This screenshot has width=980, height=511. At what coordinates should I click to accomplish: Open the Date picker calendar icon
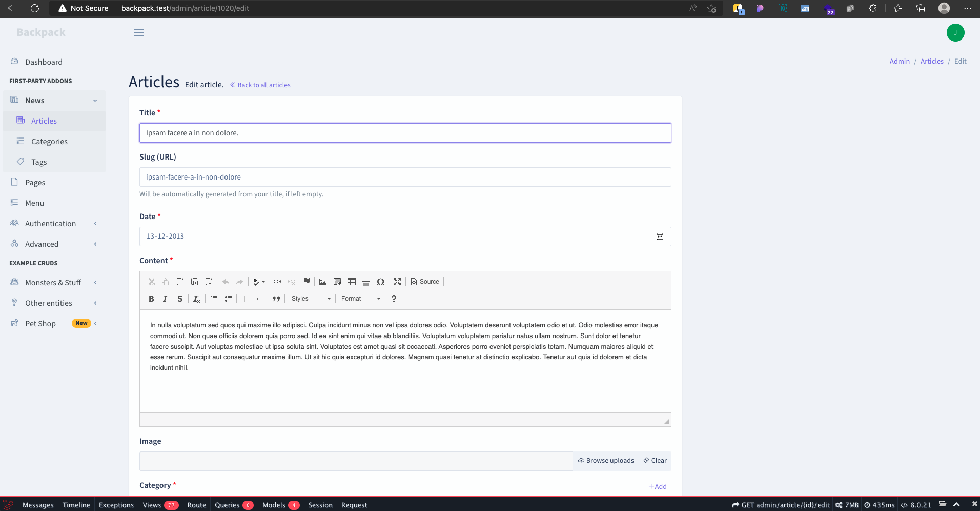tap(660, 236)
